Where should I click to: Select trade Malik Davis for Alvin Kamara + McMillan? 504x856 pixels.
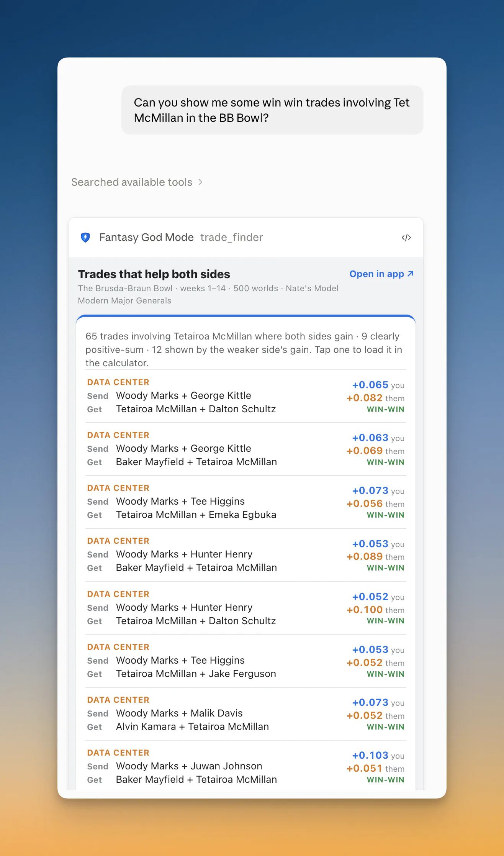click(246, 714)
